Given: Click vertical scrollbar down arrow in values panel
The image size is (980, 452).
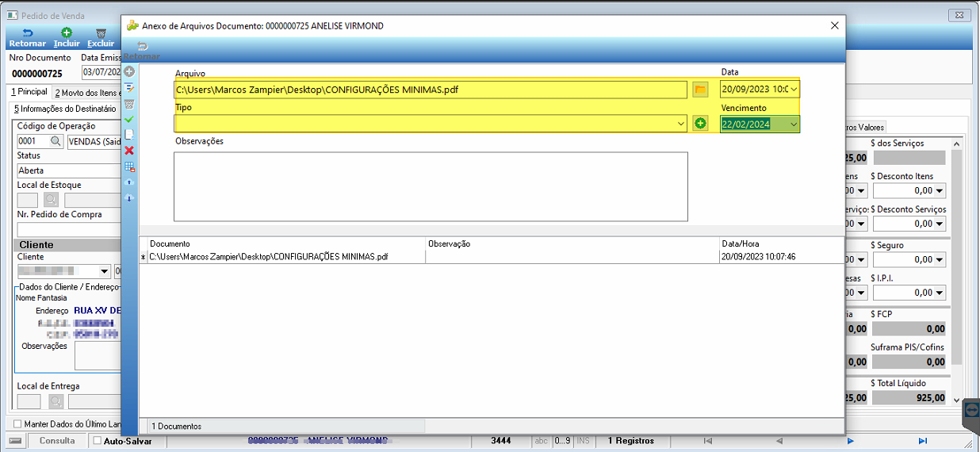Looking at the screenshot, I should point(957,400).
